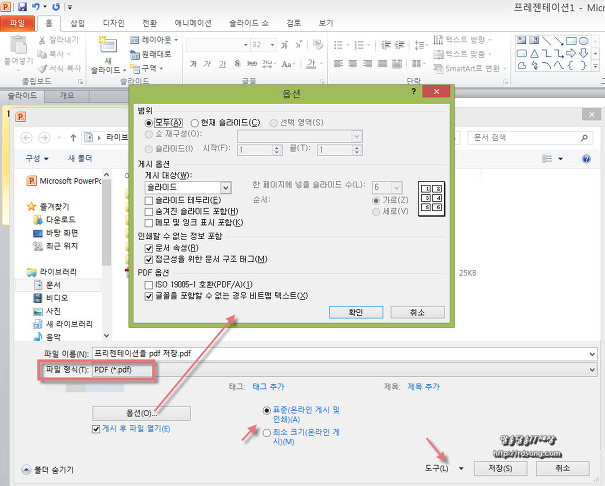Click the Save icon in quick access toolbar
Screen dimensions: 605x486
click(21, 6)
